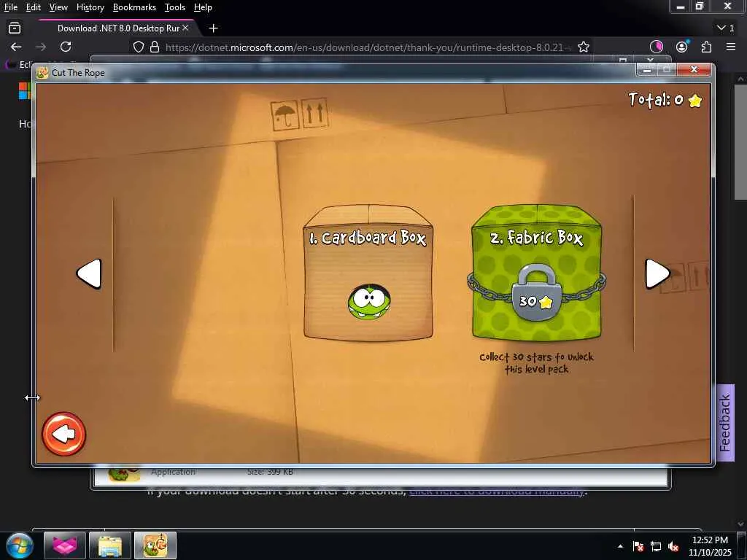The image size is (747, 560).
Task: Click the browser forward arrow
Action: point(41,47)
